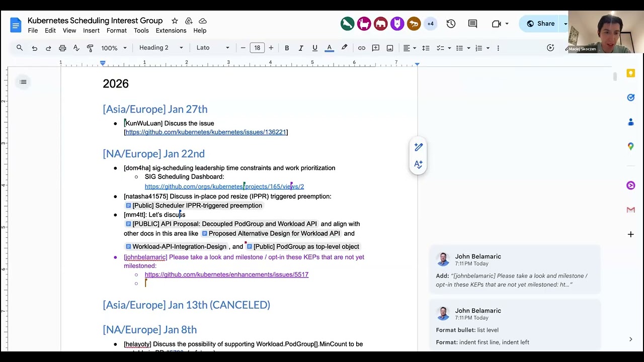Click the font size field showing 18
Viewport: 644px width, 362px height.
click(257, 48)
